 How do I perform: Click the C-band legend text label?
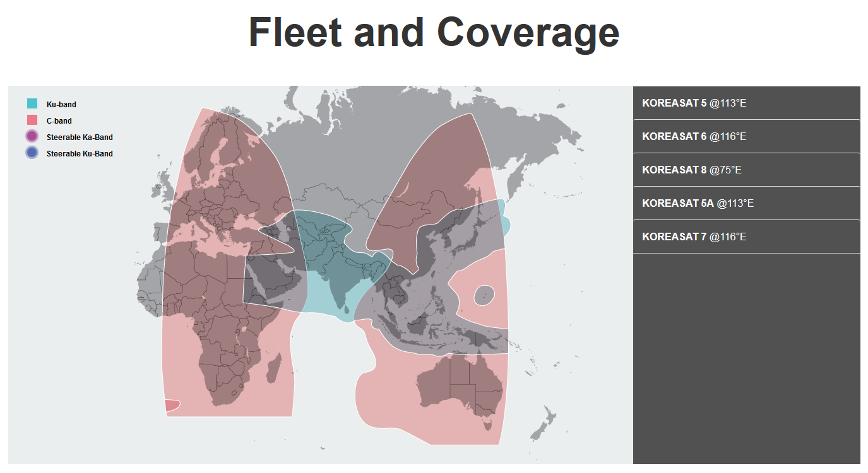(59, 121)
